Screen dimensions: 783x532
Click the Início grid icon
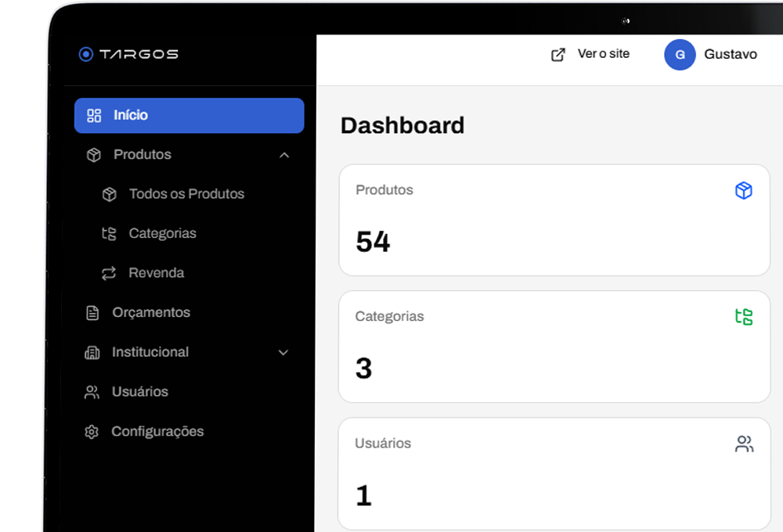point(94,115)
